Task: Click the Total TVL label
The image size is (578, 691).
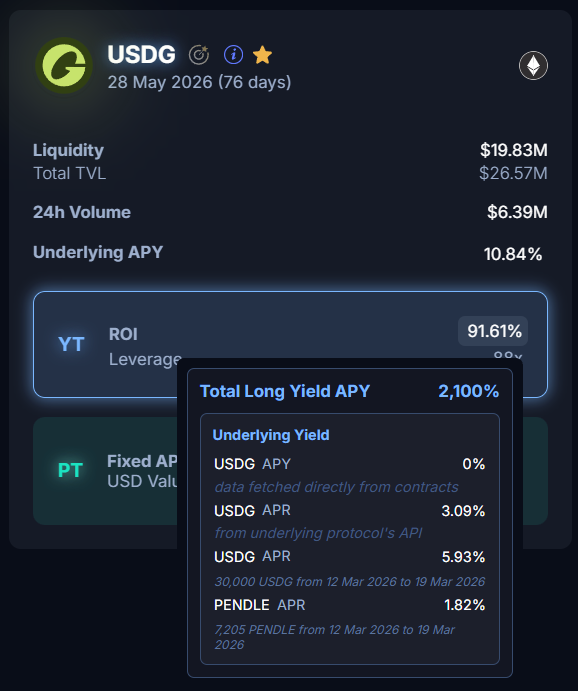Action: pyautogui.click(x=70, y=173)
